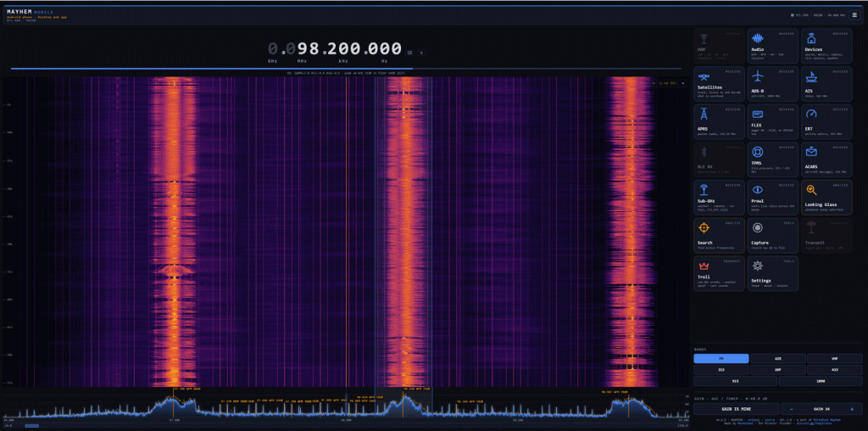
Task: Launch the Satellites tracker tile
Action: pos(719,84)
